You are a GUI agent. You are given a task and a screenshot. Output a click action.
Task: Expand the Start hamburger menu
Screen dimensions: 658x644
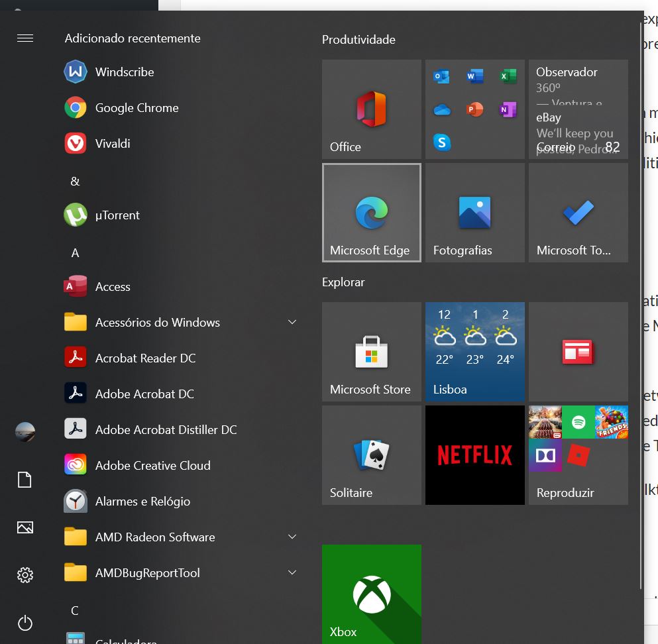point(25,38)
